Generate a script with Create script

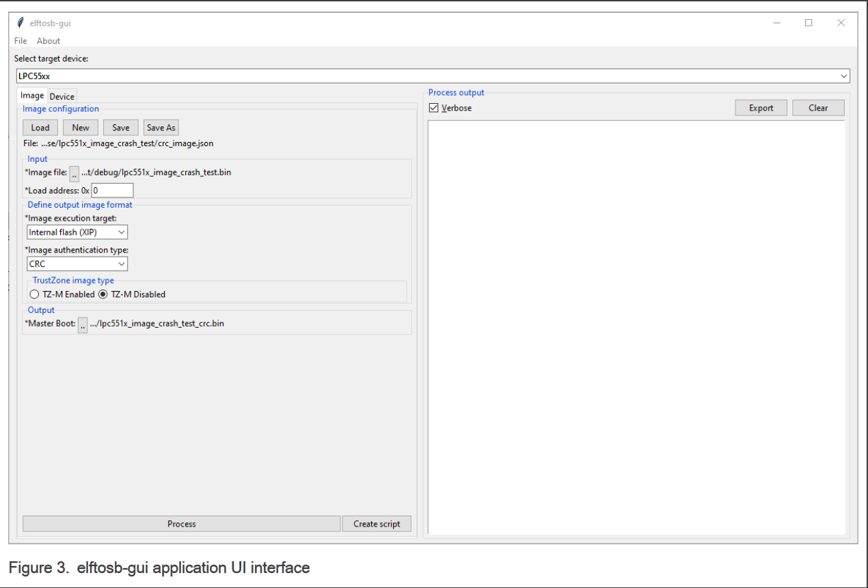tap(377, 523)
